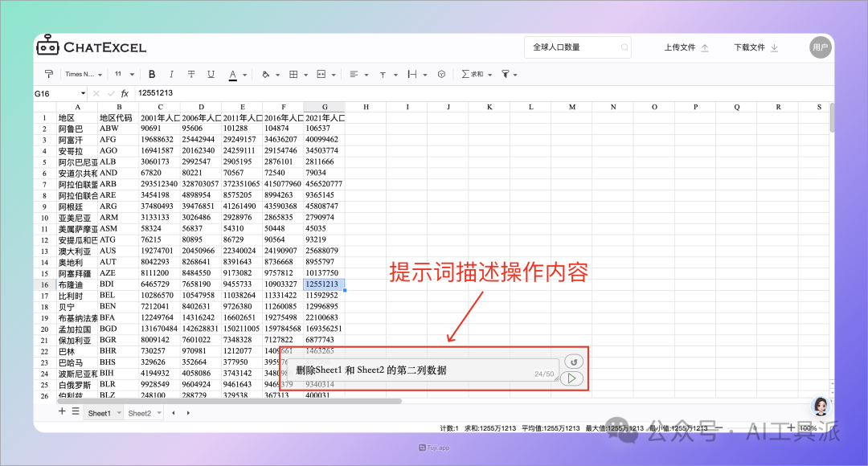The height and width of the screenshot is (466, 868).
Task: Click the cell borders icon
Action: pyautogui.click(x=293, y=74)
